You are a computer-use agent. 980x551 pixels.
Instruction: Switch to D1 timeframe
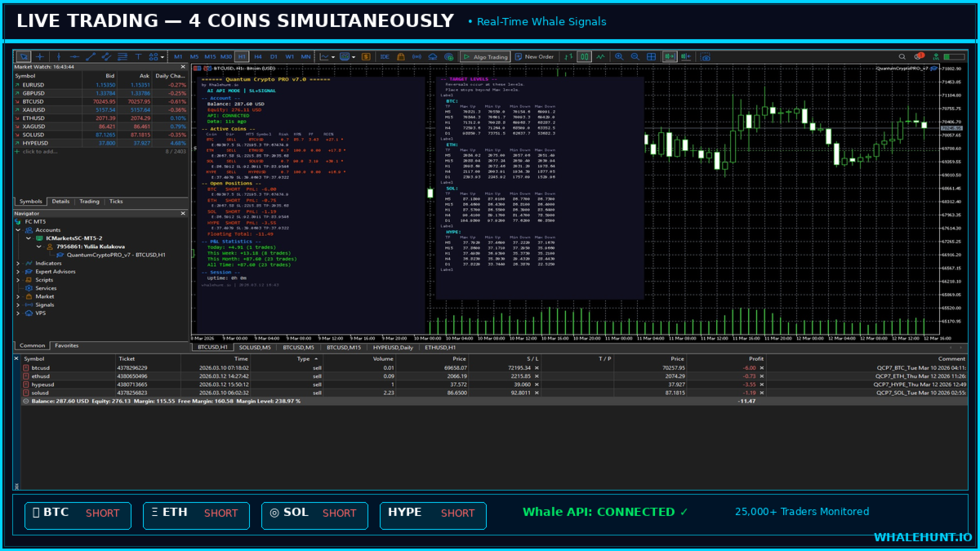(x=274, y=56)
